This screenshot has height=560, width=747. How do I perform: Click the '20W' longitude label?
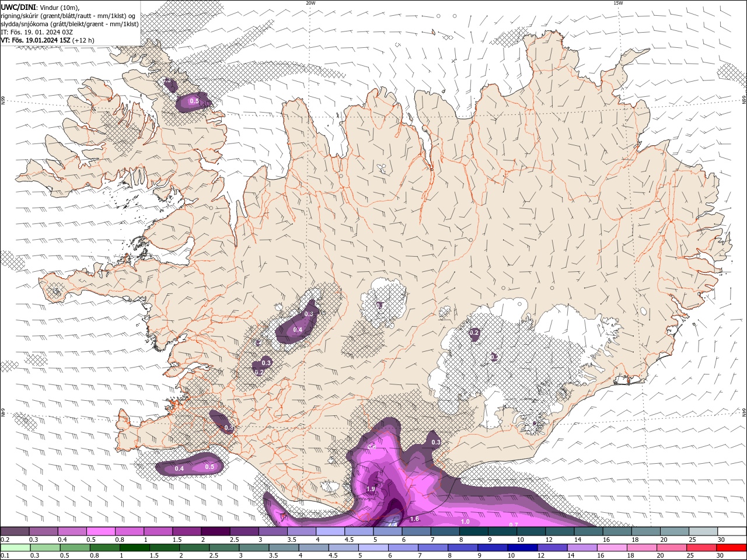click(x=310, y=3)
